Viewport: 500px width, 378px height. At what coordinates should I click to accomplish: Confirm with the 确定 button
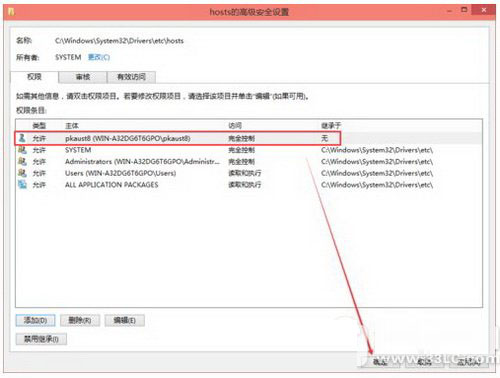click(x=379, y=362)
